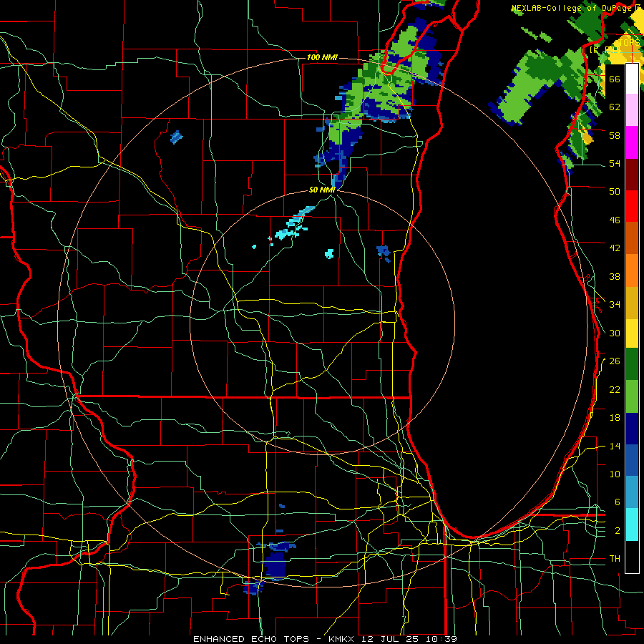Viewport: 644px width, 644px height.
Task: Select the 34 value on the legend
Action: click(x=615, y=305)
